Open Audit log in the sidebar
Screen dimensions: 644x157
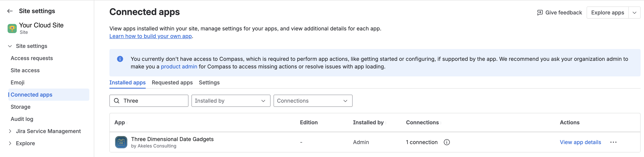pos(22,119)
